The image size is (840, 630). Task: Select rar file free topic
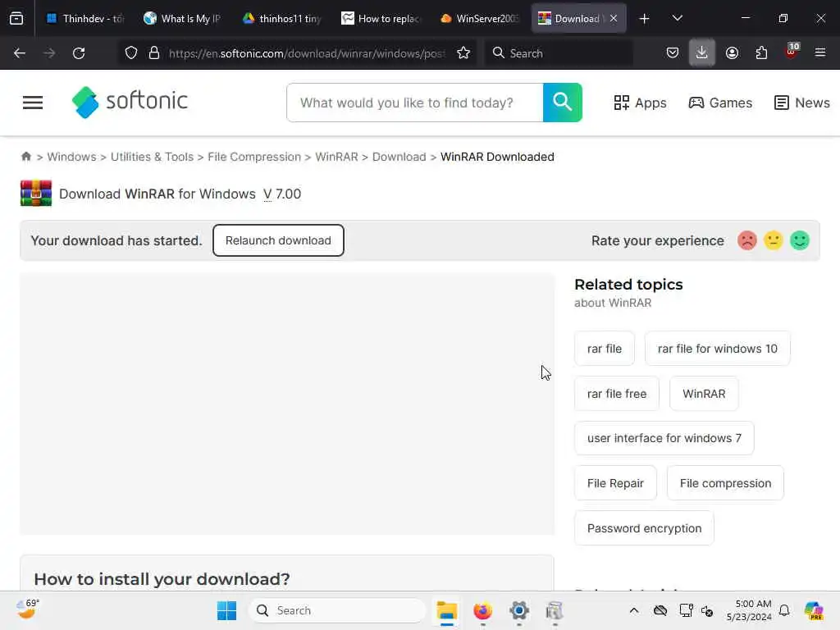(617, 394)
